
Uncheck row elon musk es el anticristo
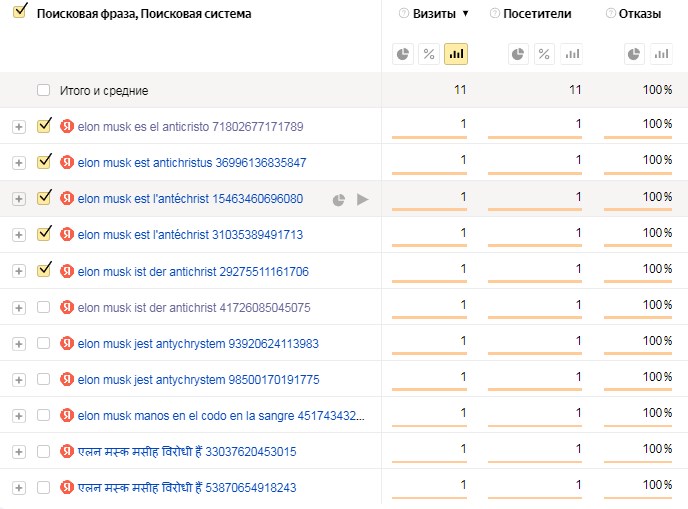click(44, 125)
